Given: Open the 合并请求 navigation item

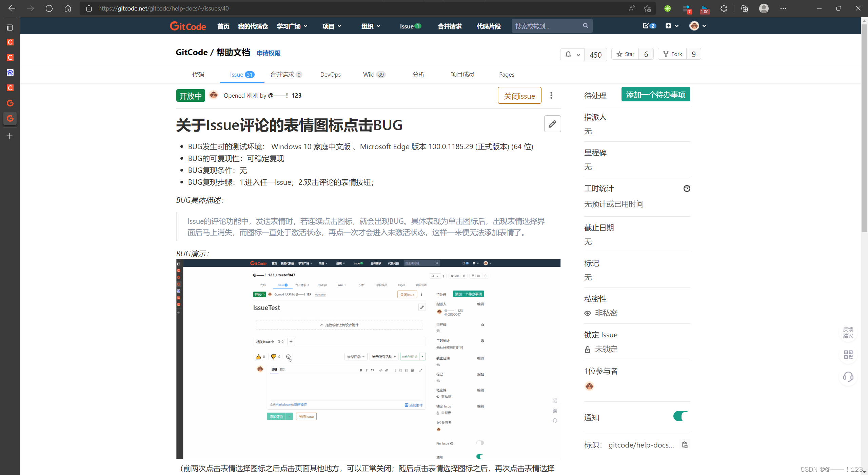Looking at the screenshot, I should pos(449,26).
